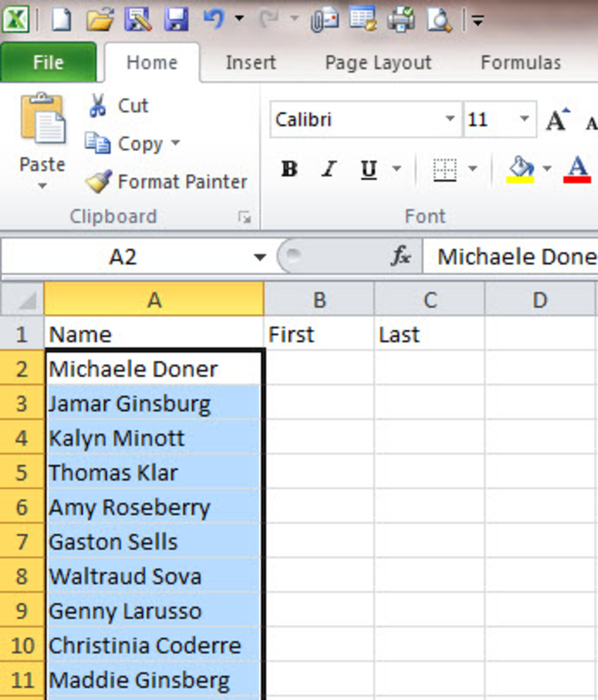Toggle Underline formatting

click(x=369, y=169)
